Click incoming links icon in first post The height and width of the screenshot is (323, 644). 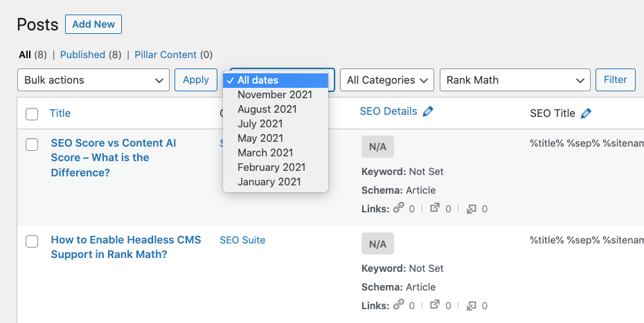(471, 208)
